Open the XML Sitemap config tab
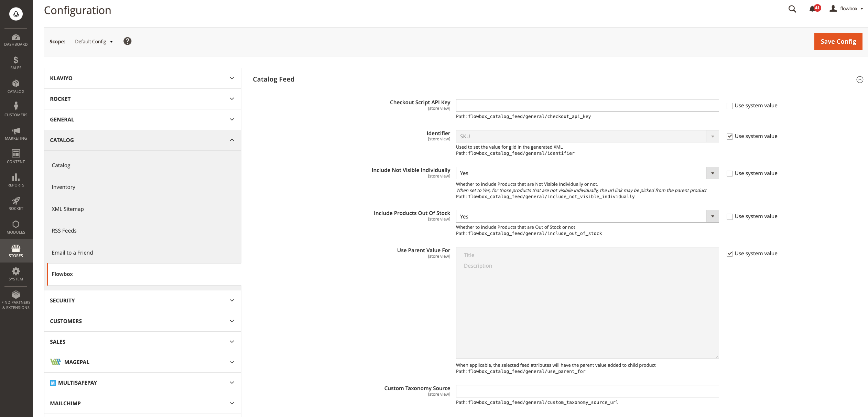This screenshot has width=868, height=417. coord(67,209)
